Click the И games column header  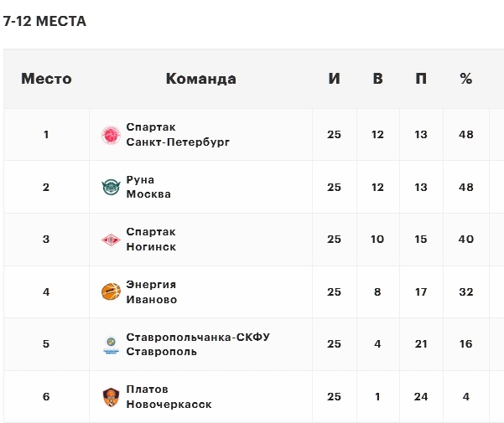point(335,79)
